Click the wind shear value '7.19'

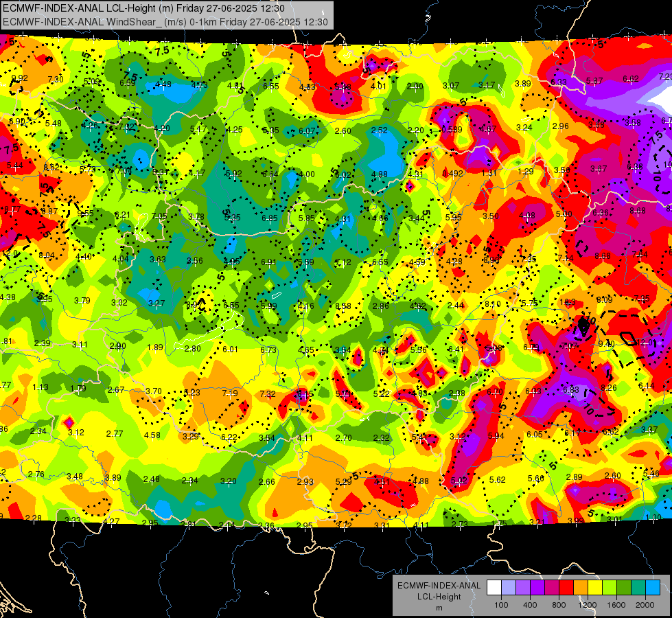coord(230,393)
